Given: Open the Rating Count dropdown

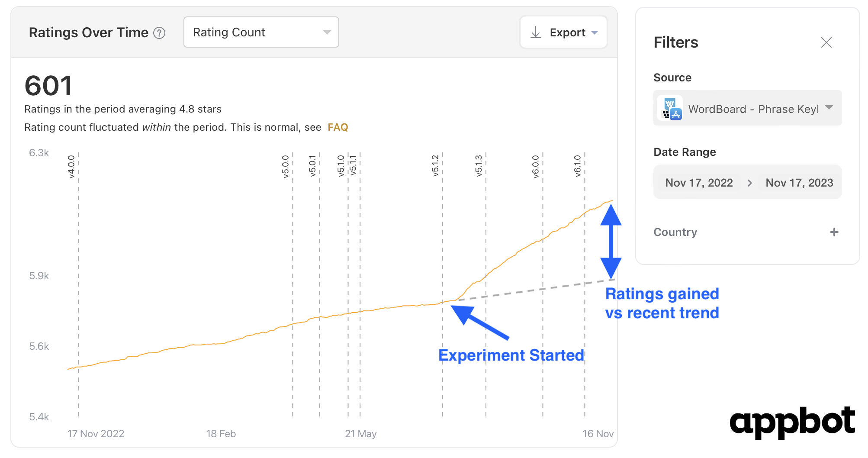Looking at the screenshot, I should 261,32.
